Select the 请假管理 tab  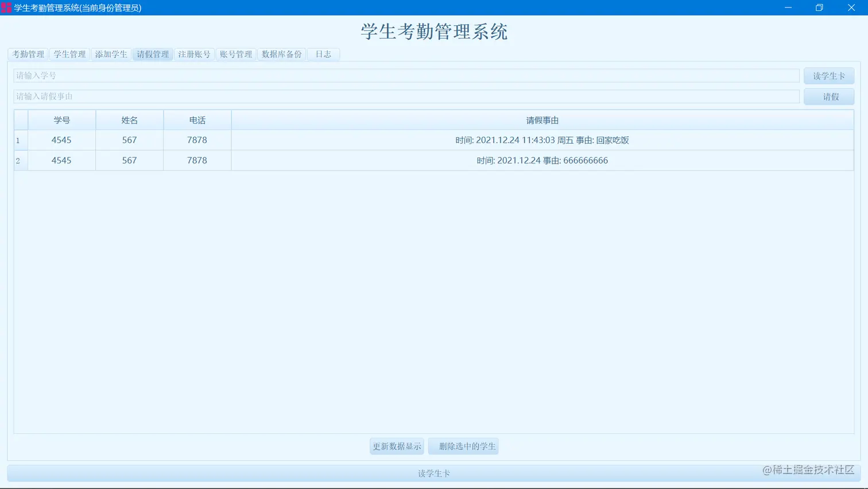pos(153,54)
